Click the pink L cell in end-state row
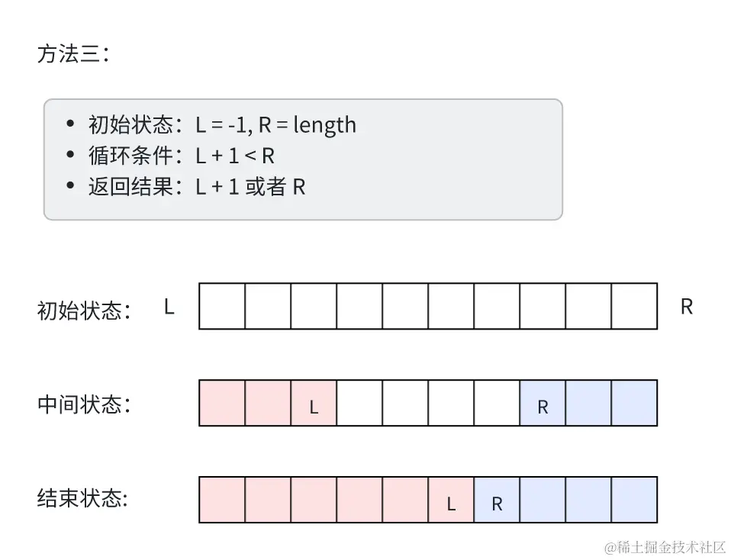 tap(451, 500)
